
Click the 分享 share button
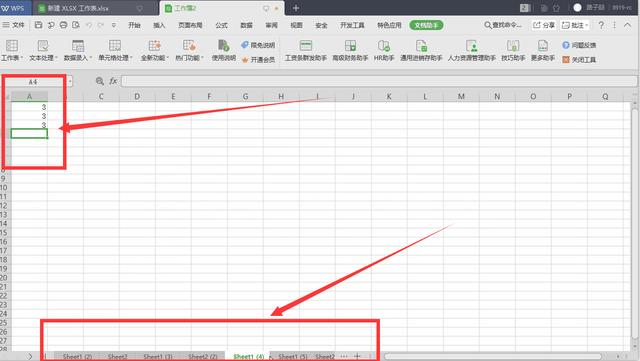tap(544, 25)
